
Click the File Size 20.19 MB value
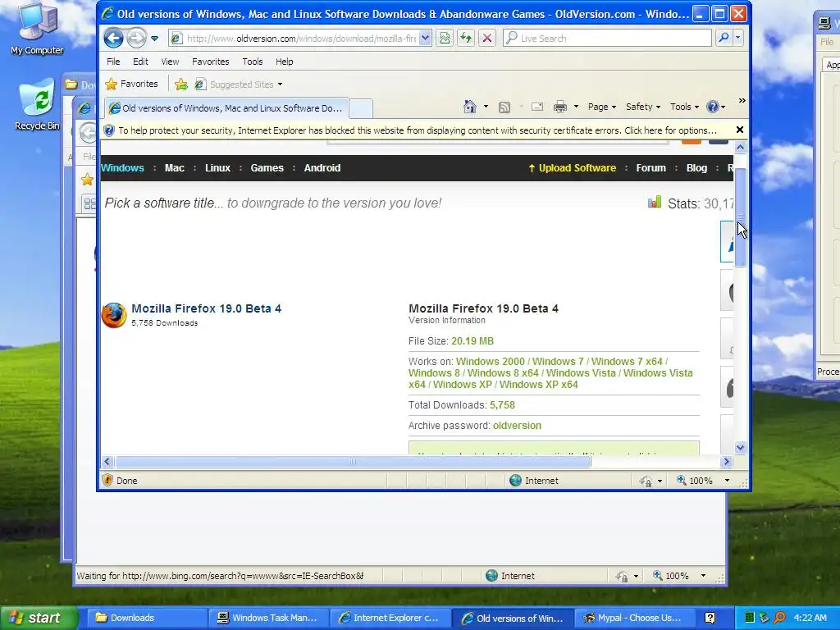tap(472, 341)
